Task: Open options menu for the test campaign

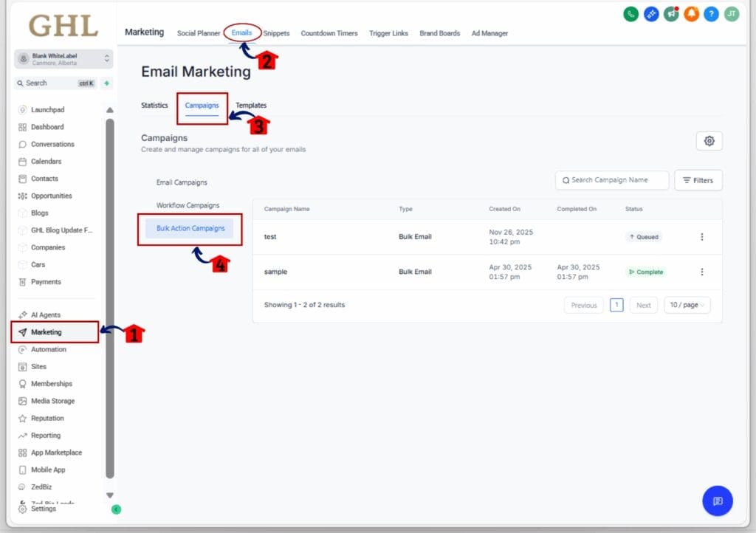Action: tap(702, 237)
